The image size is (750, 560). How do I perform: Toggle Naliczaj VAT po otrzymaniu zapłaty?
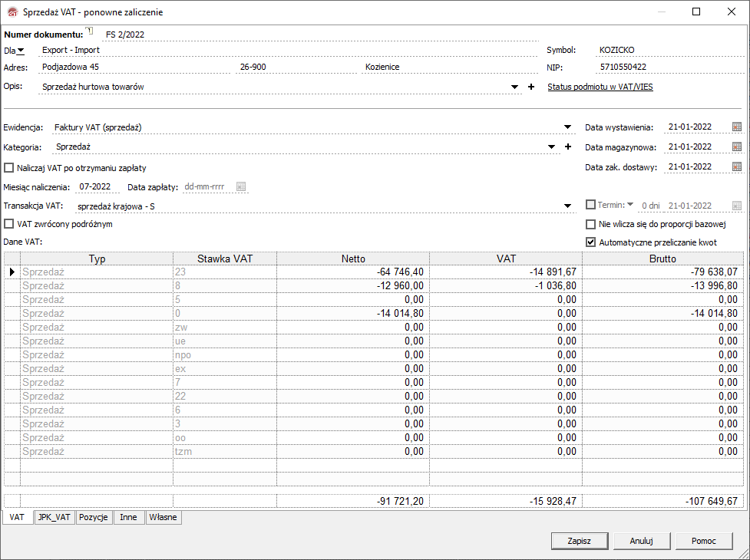[8, 168]
